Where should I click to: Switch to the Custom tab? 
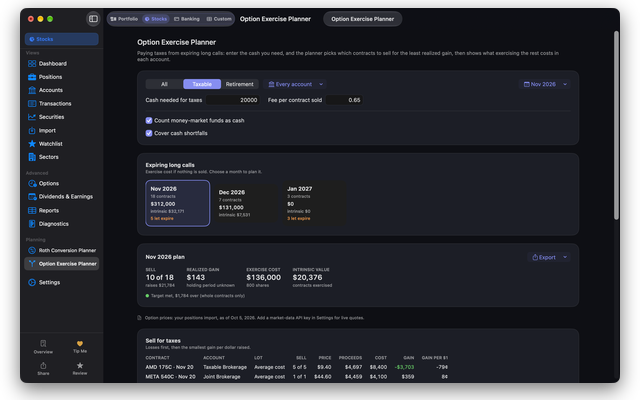pyautogui.click(x=219, y=19)
